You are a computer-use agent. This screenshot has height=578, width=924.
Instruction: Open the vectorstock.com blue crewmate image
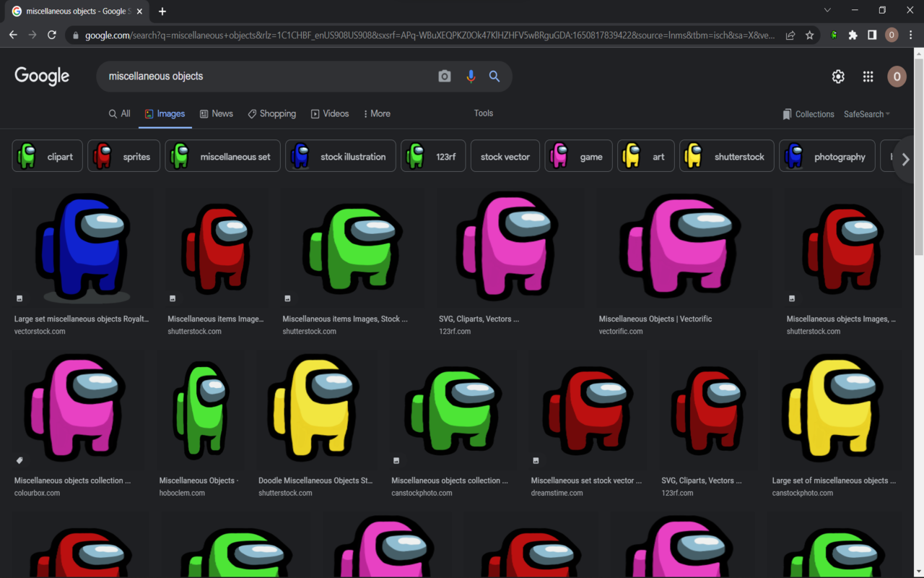tap(82, 247)
